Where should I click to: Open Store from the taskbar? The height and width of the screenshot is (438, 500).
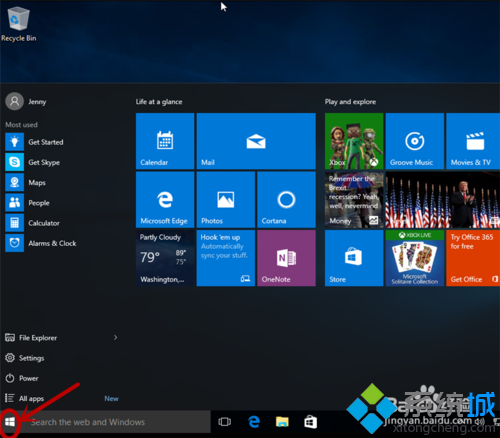coord(310,422)
